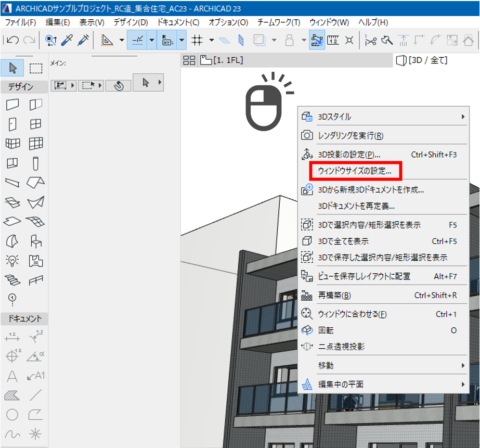Select the Stair tool icon
This screenshot has height=448, width=480.
click(x=12, y=280)
